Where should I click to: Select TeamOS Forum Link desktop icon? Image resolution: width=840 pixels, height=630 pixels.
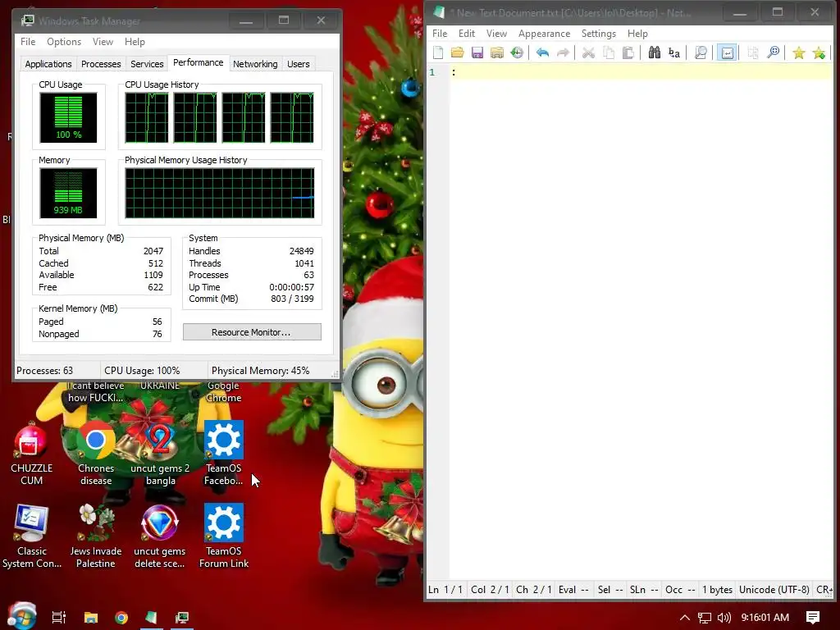(x=224, y=536)
